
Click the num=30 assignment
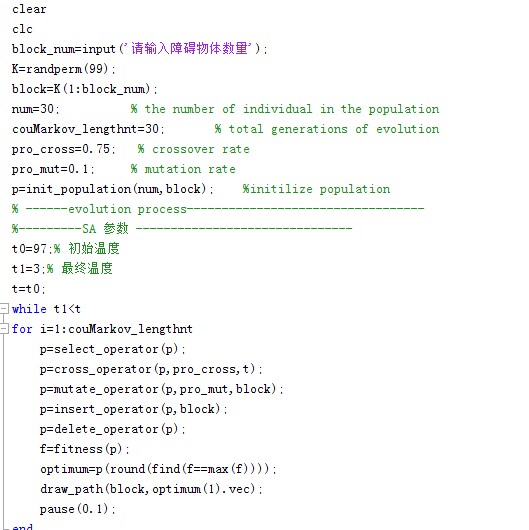tap(35, 109)
